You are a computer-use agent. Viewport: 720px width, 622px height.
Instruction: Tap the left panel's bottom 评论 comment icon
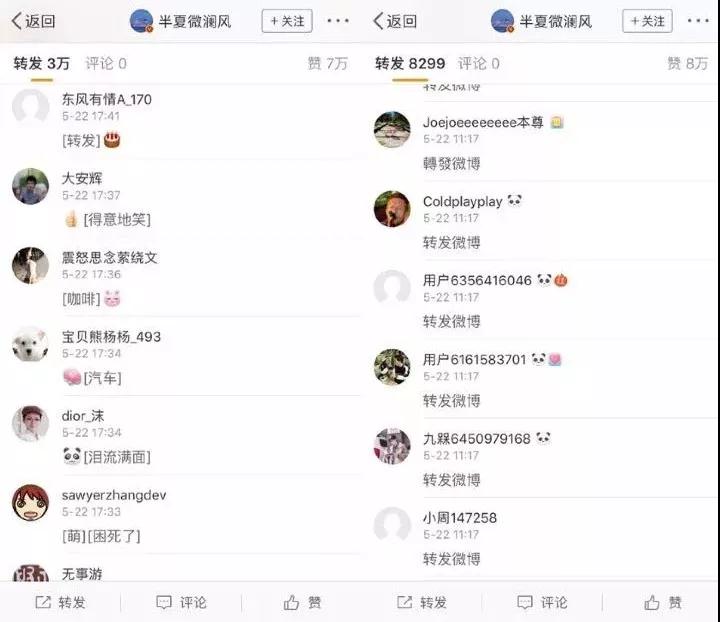[x=164, y=602]
